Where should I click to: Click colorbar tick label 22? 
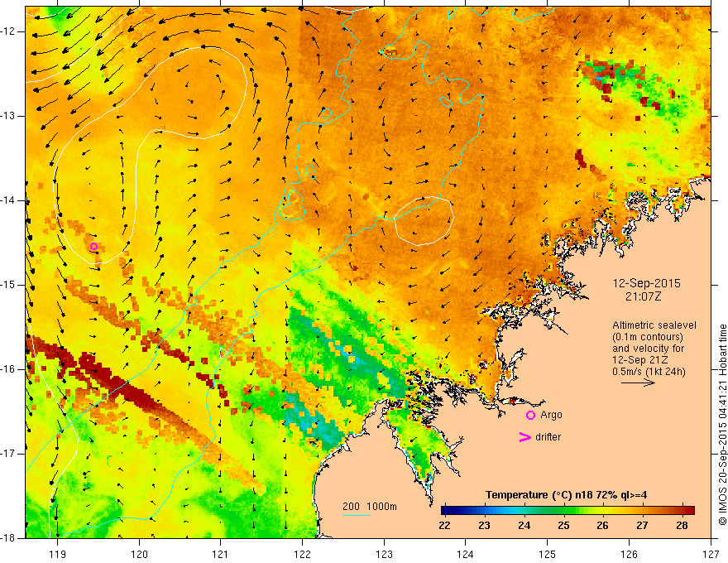pyautogui.click(x=445, y=526)
